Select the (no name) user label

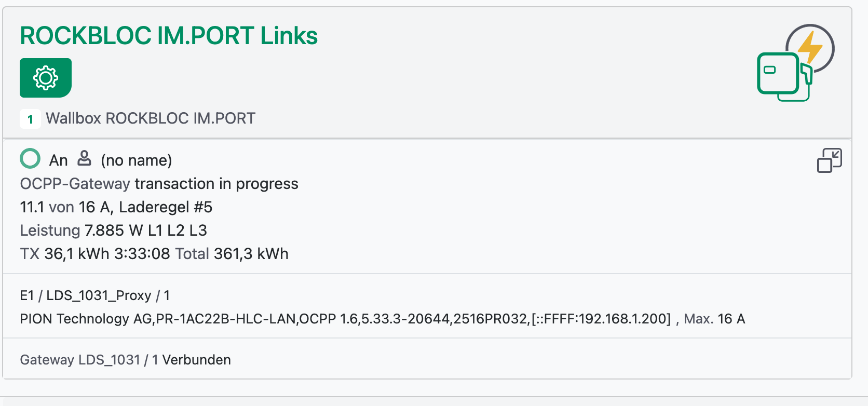coord(137,160)
